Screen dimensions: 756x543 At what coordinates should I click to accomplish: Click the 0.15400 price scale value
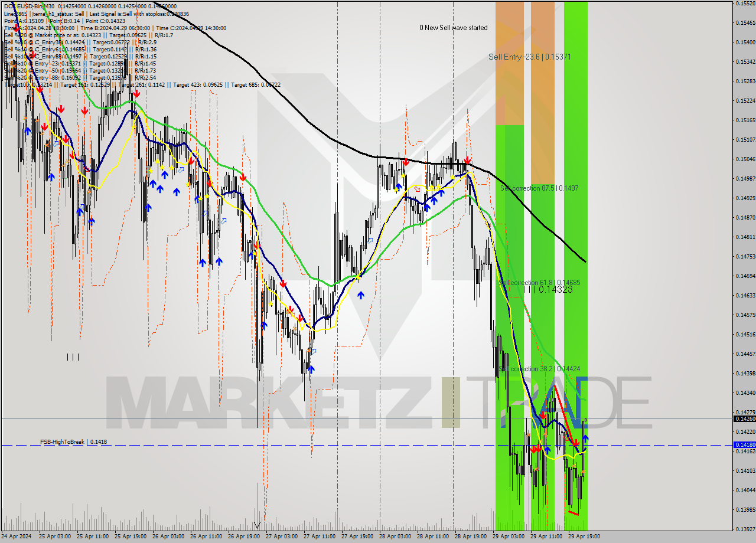click(745, 42)
